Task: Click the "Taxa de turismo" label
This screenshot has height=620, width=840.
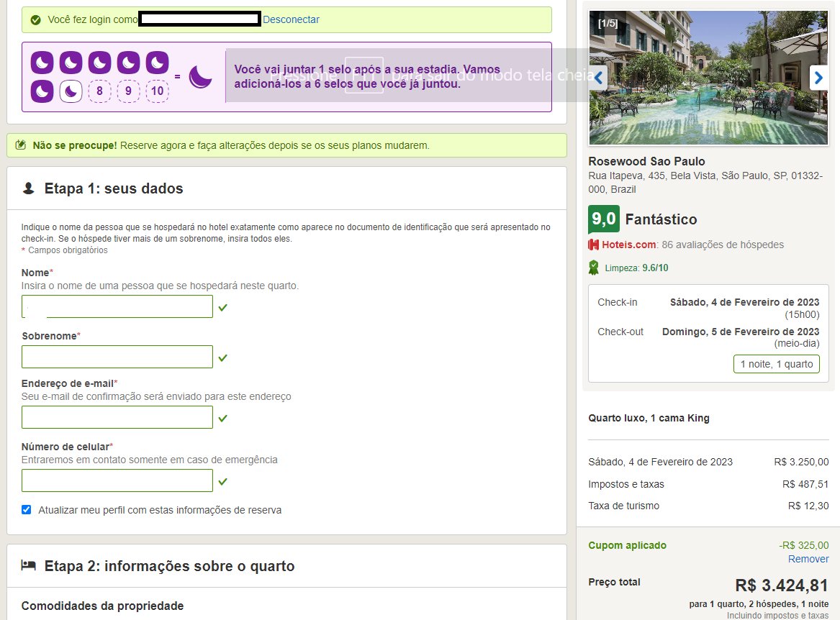Action: pos(623,506)
